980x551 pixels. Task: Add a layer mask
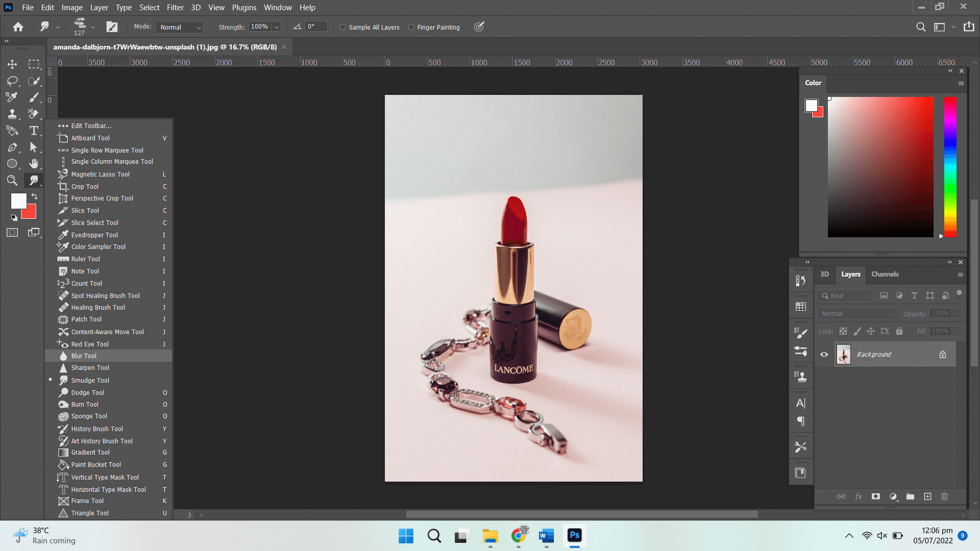point(876,496)
